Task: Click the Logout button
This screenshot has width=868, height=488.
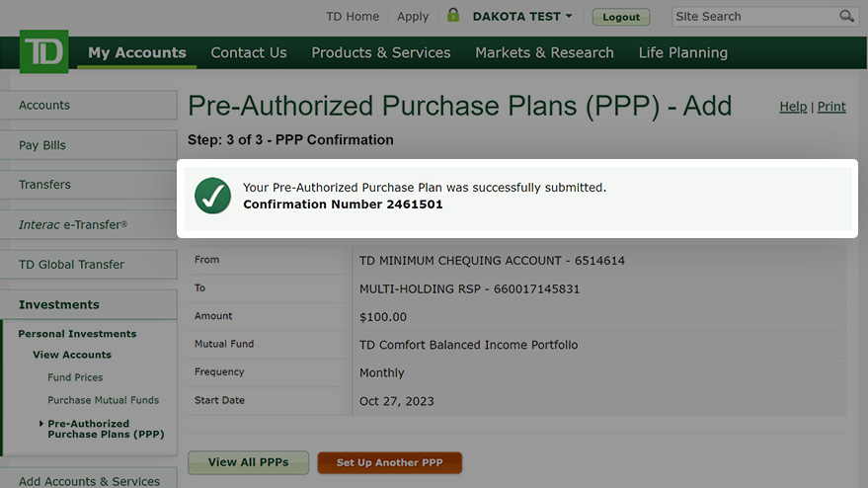Action: click(621, 17)
